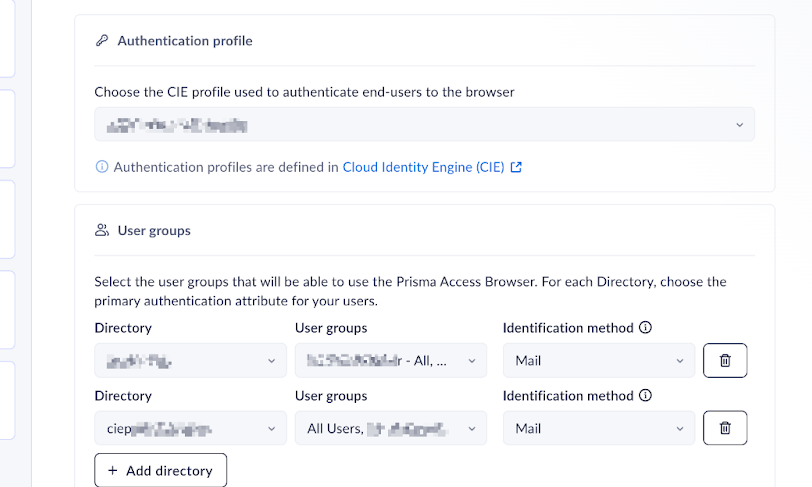
Task: Click the key icon beside Authentication profile
Action: tap(101, 41)
